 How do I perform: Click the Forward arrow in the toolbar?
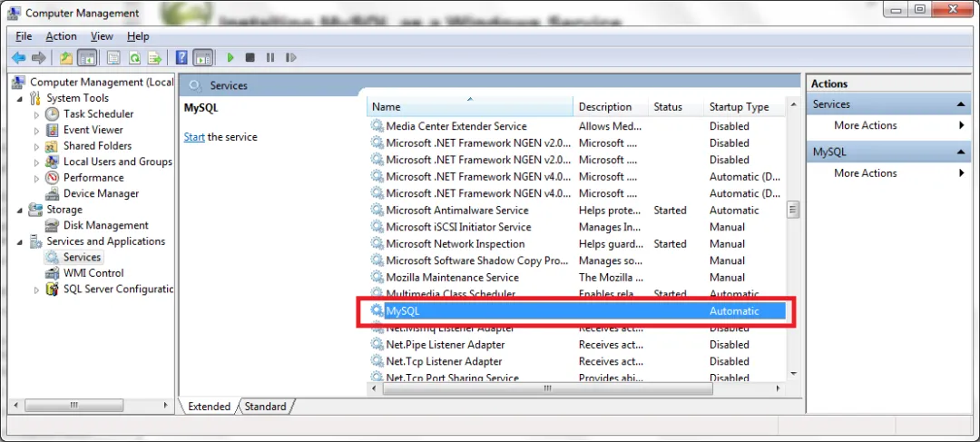coord(39,57)
